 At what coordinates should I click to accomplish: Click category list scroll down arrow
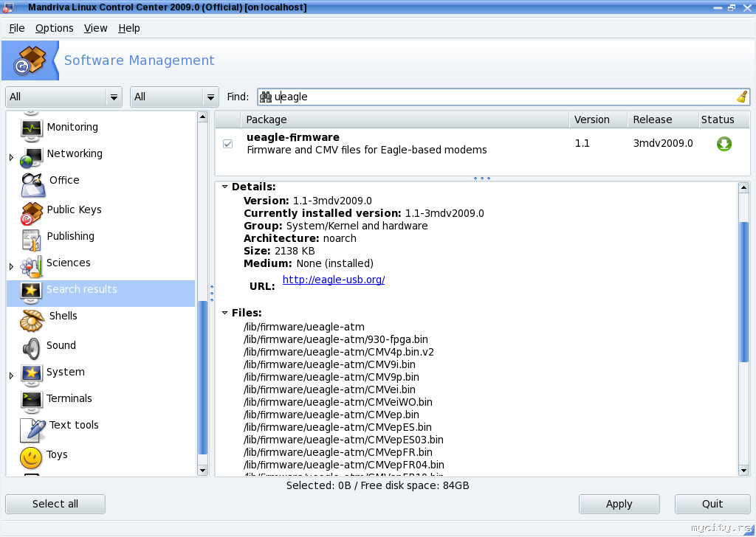[202, 471]
